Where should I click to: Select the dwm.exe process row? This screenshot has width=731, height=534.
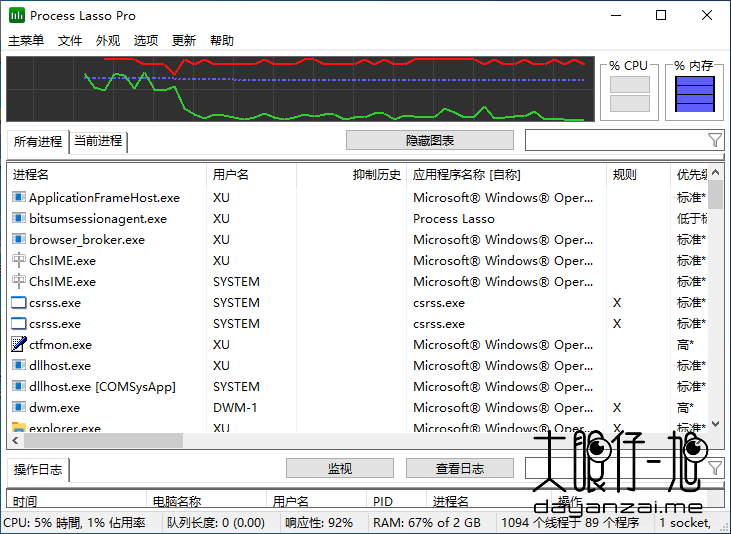pos(358,407)
